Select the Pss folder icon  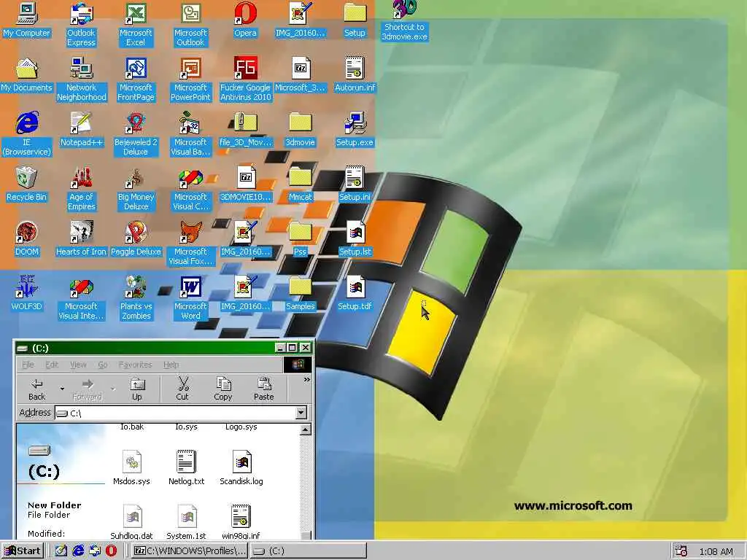click(300, 238)
